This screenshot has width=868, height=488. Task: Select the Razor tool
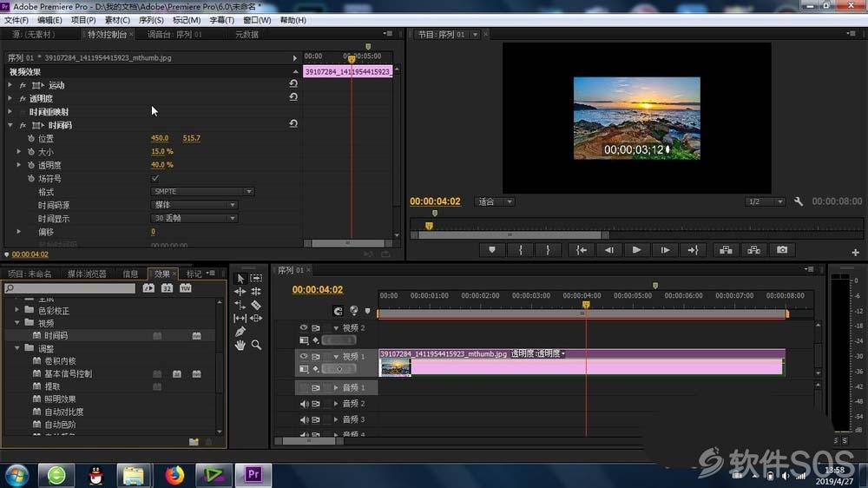(256, 305)
